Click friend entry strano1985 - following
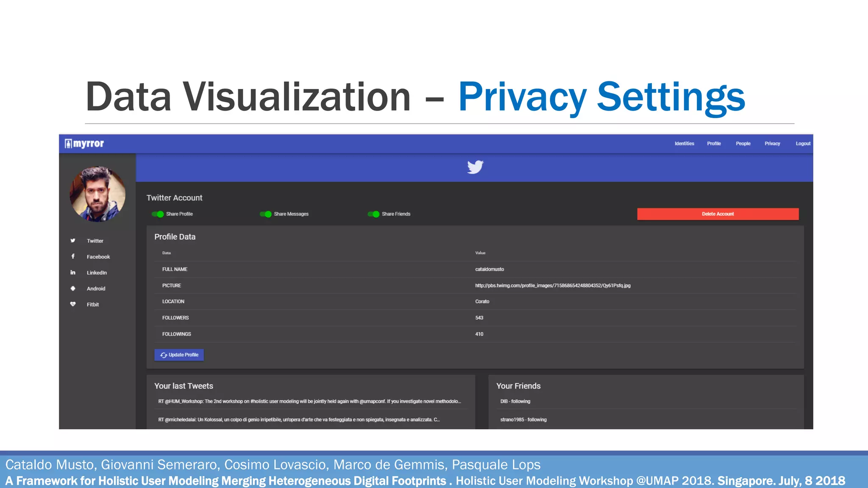This screenshot has width=868, height=488. pos(523,420)
